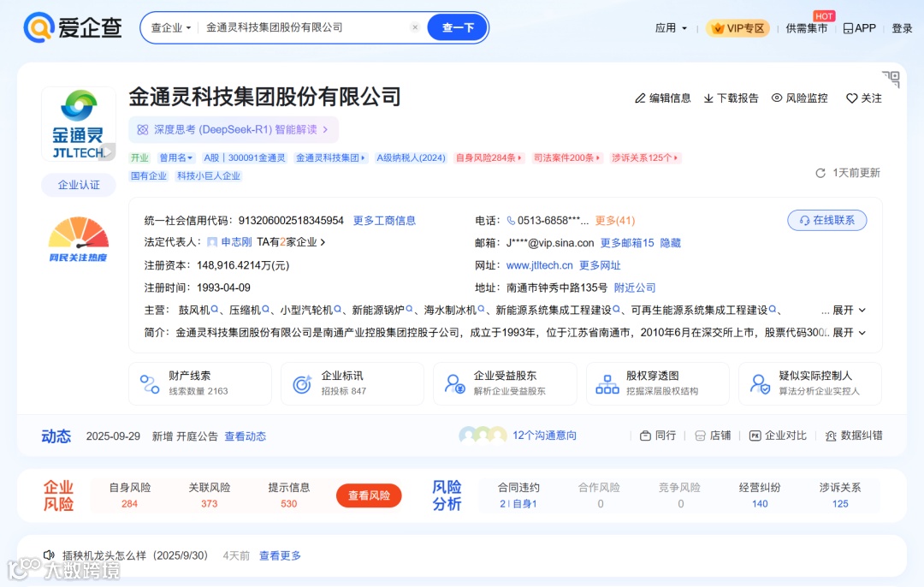This screenshot has width=924, height=587.
Task: Open the 查企业 search type dropdown
Action: [171, 27]
